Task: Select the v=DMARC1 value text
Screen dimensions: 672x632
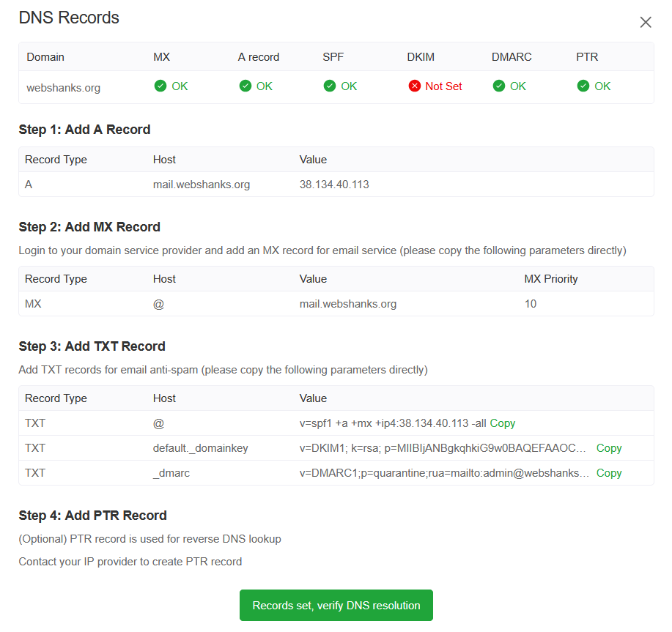Action: (444, 472)
